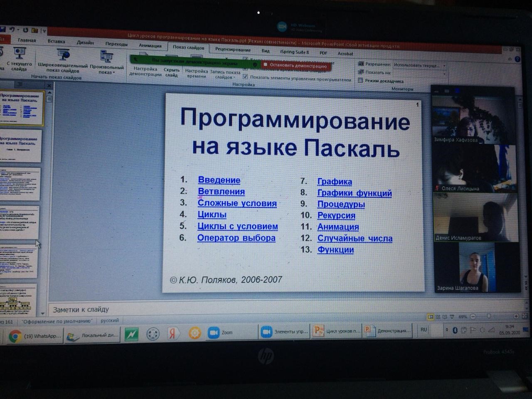Switch to normal view in the status bar

pos(431,317)
